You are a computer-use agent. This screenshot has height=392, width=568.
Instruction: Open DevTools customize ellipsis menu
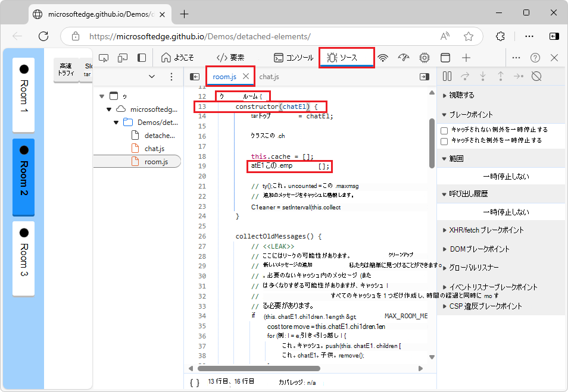coord(516,58)
